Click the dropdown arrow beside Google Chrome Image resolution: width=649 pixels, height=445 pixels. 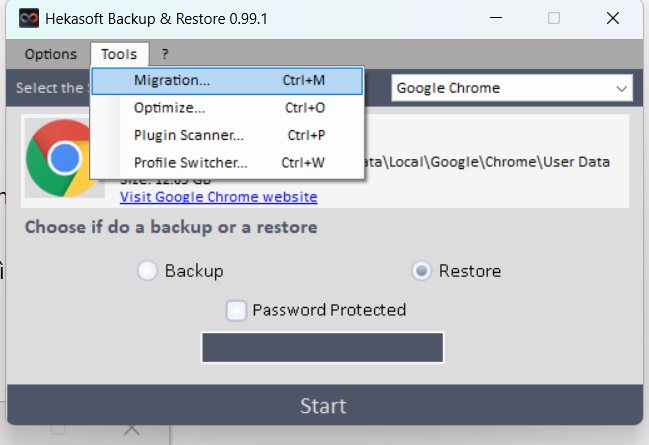pos(621,88)
